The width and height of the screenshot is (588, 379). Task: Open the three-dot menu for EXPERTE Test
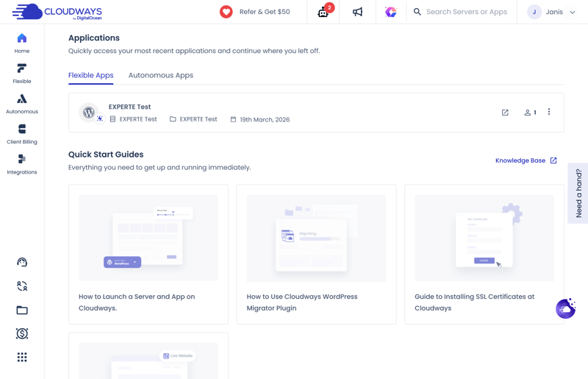pos(549,112)
